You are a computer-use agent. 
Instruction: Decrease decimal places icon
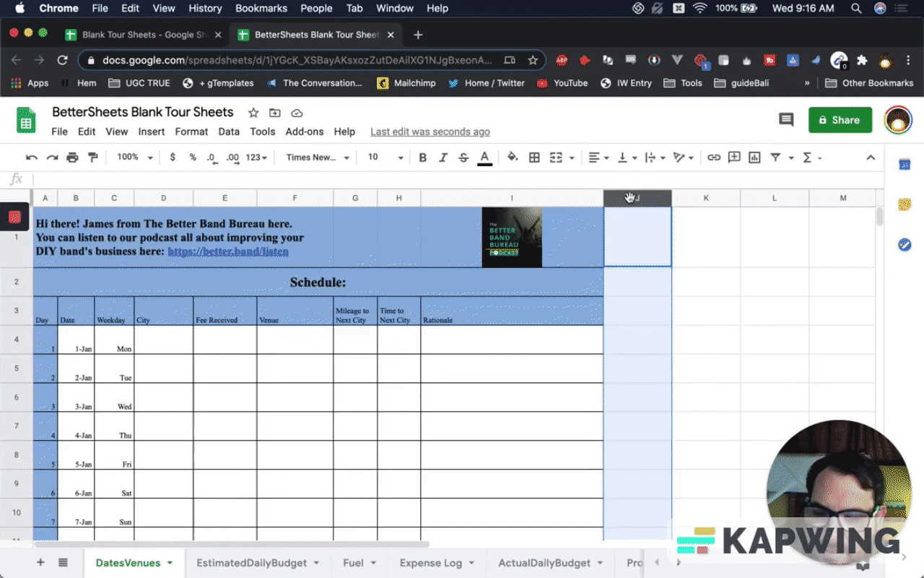212,158
